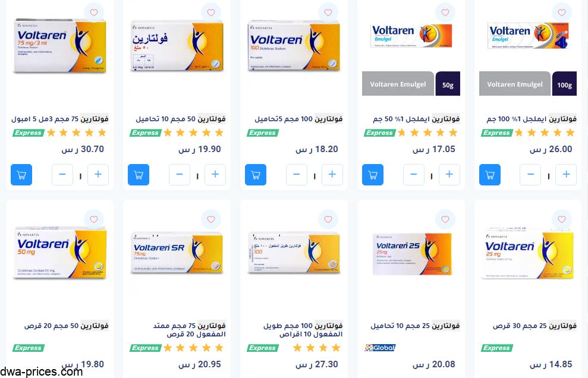The image size is (588, 378).
Task: Favorite Voltaren 75mg ampoules with heart icon
Action: (94, 12)
